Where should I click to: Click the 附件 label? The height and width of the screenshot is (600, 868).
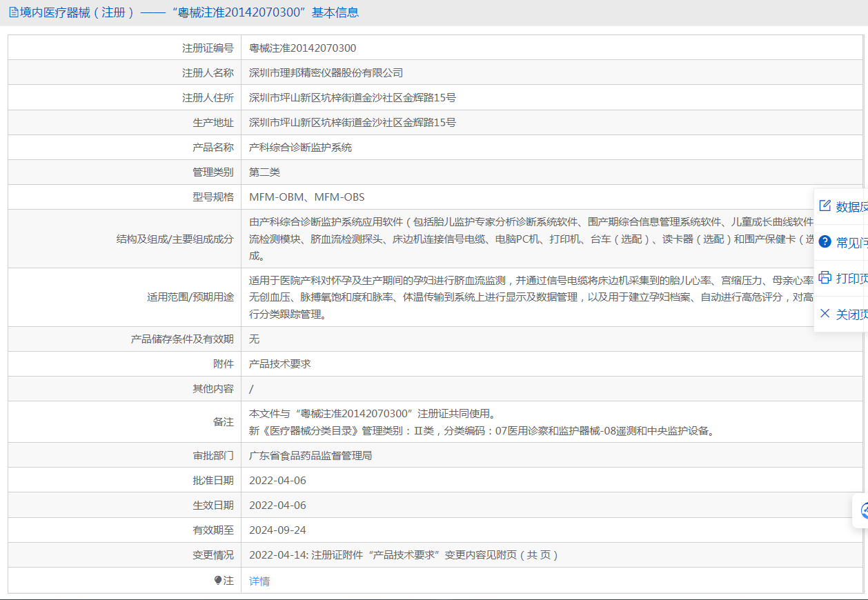pyautogui.click(x=224, y=364)
